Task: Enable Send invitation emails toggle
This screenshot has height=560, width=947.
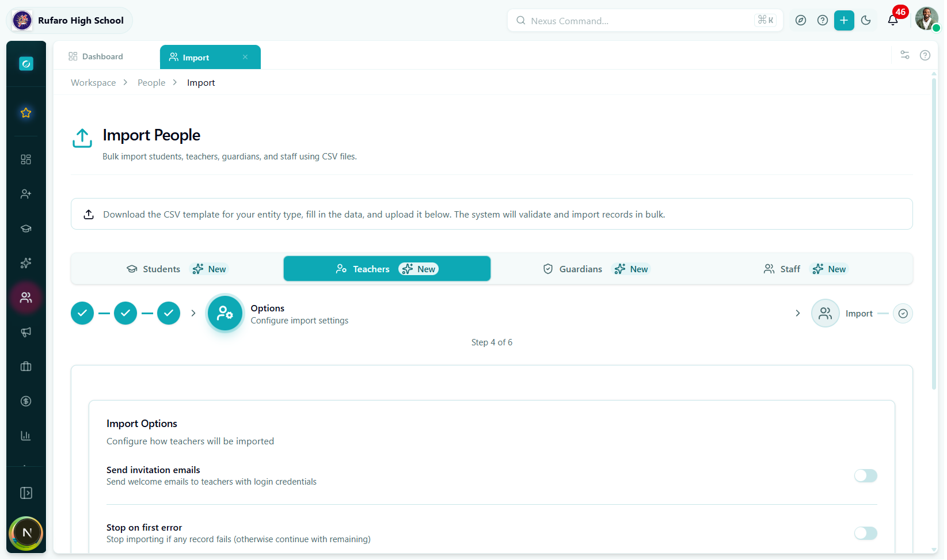Action: (866, 475)
